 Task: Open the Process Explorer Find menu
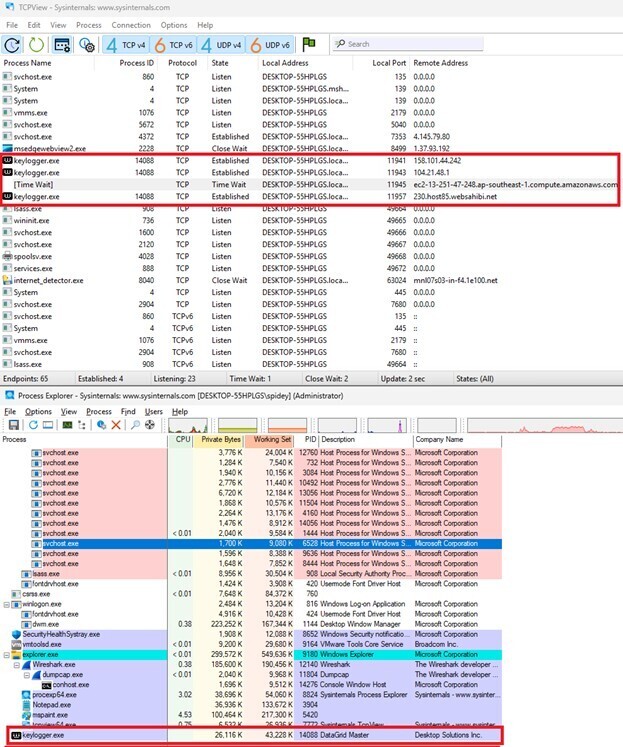tap(128, 412)
